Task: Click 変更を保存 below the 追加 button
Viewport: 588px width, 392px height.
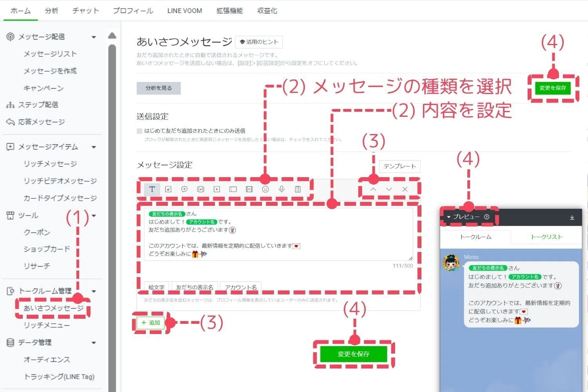Action: pos(354,354)
